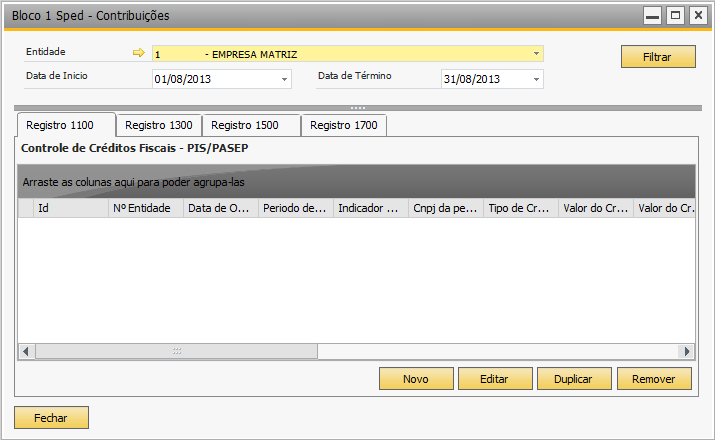Click the Tipo de Cr... column header
The image size is (715, 440).
pyautogui.click(x=521, y=208)
